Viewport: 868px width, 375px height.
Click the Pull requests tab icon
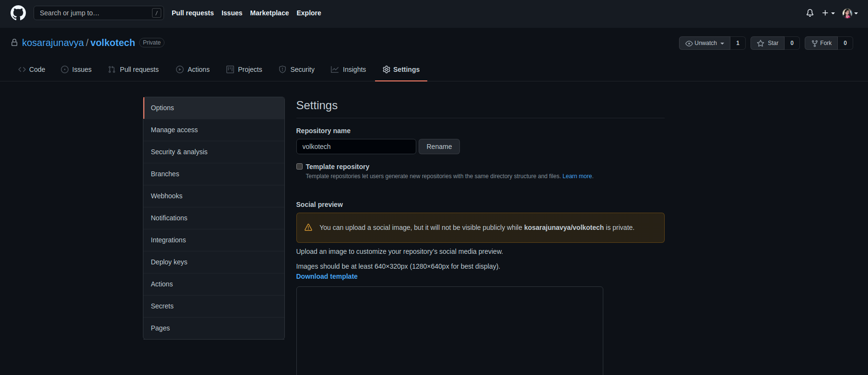[x=112, y=69]
